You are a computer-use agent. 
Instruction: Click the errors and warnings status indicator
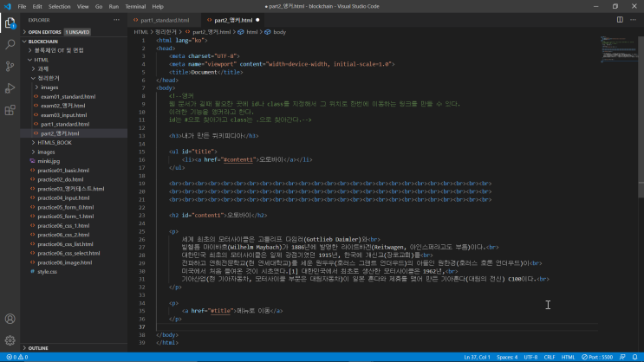(17, 357)
